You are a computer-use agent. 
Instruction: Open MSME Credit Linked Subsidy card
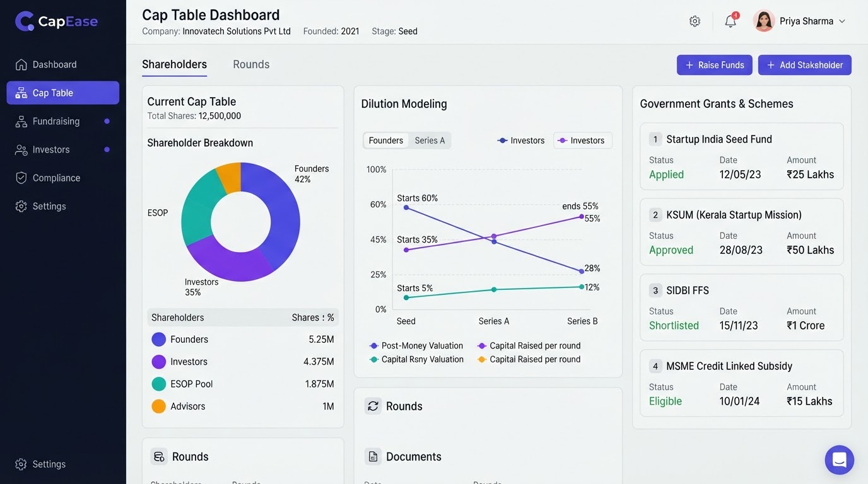tap(742, 383)
